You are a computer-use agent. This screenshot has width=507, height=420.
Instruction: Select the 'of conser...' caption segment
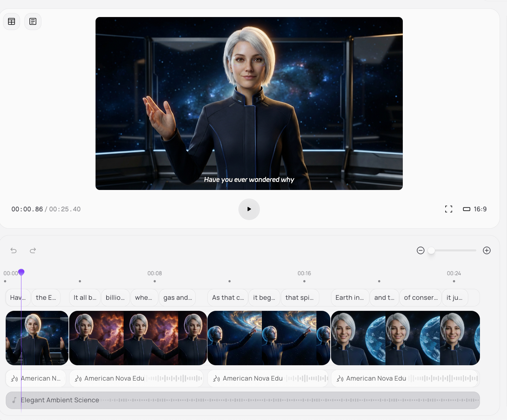click(420, 298)
